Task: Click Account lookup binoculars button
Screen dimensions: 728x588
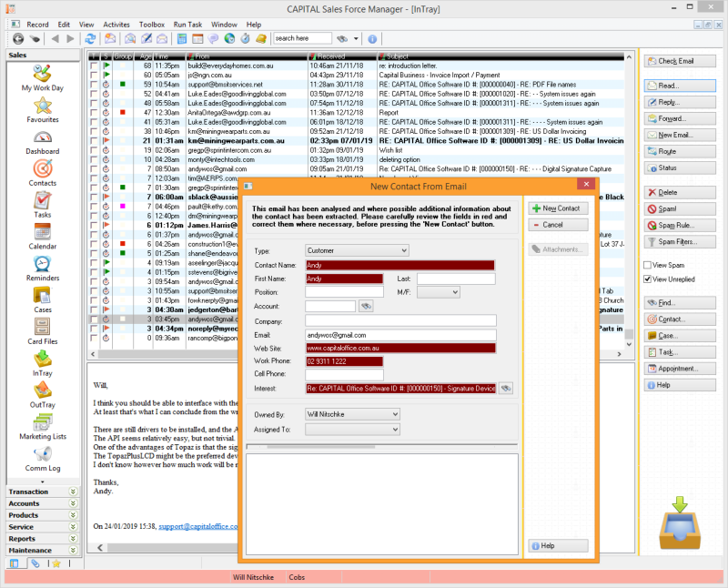Action: (x=367, y=306)
